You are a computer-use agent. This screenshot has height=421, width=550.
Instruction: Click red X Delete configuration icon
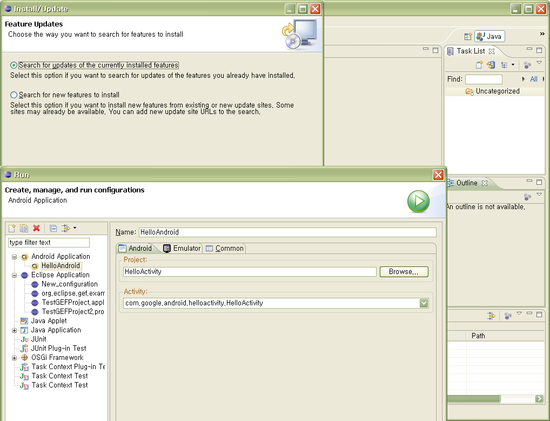[36, 228]
